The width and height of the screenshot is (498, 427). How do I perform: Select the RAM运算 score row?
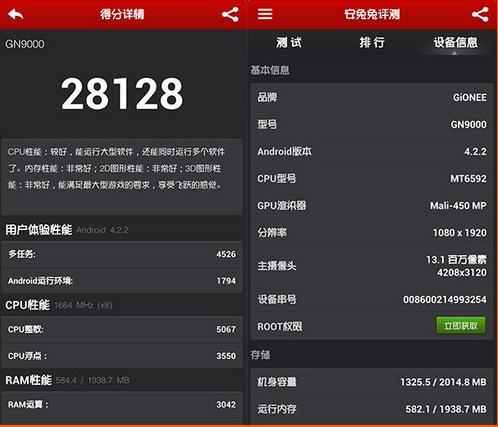(122, 404)
